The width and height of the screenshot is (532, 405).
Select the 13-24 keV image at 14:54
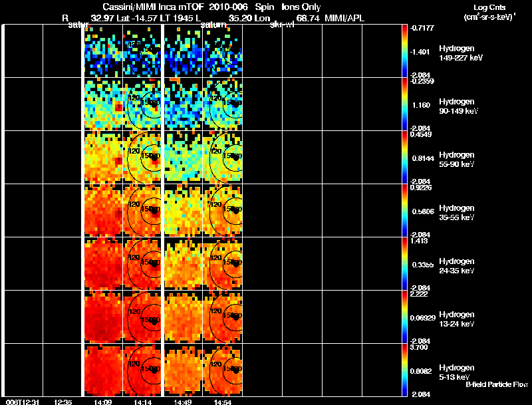click(223, 317)
